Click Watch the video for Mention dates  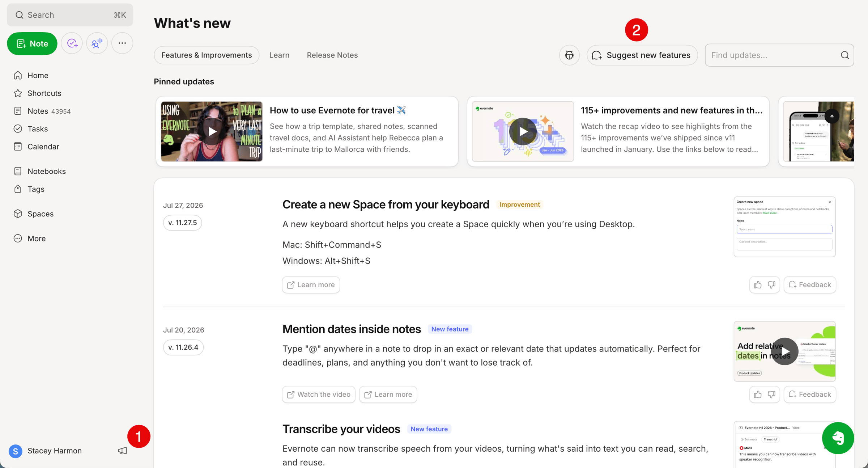click(319, 395)
